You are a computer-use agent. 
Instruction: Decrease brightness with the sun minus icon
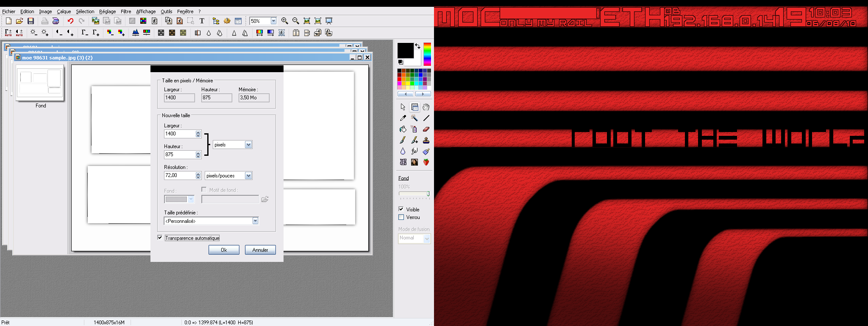[33, 33]
